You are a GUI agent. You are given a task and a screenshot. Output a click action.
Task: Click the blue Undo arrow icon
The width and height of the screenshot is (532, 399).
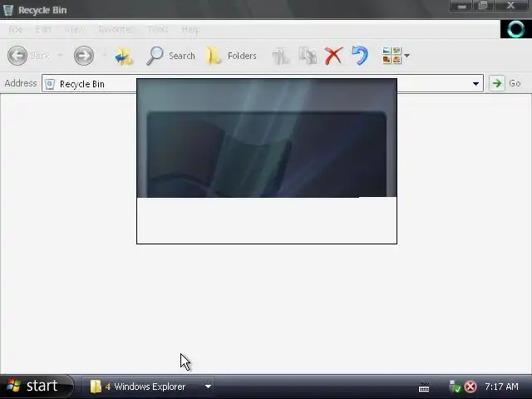360,56
